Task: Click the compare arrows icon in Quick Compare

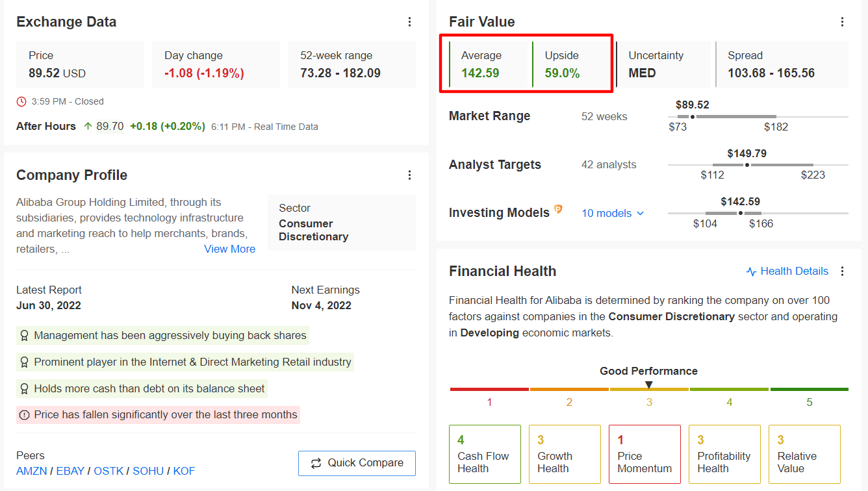Action: coord(316,463)
